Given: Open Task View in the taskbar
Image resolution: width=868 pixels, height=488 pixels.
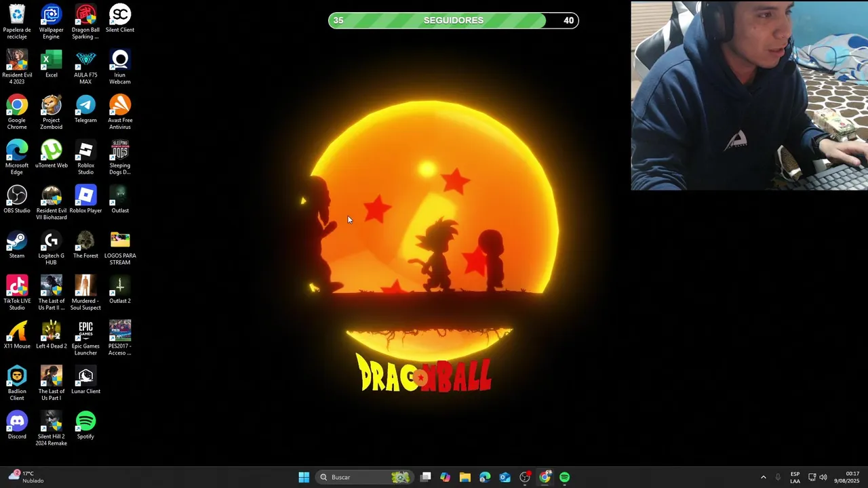Looking at the screenshot, I should [426, 477].
